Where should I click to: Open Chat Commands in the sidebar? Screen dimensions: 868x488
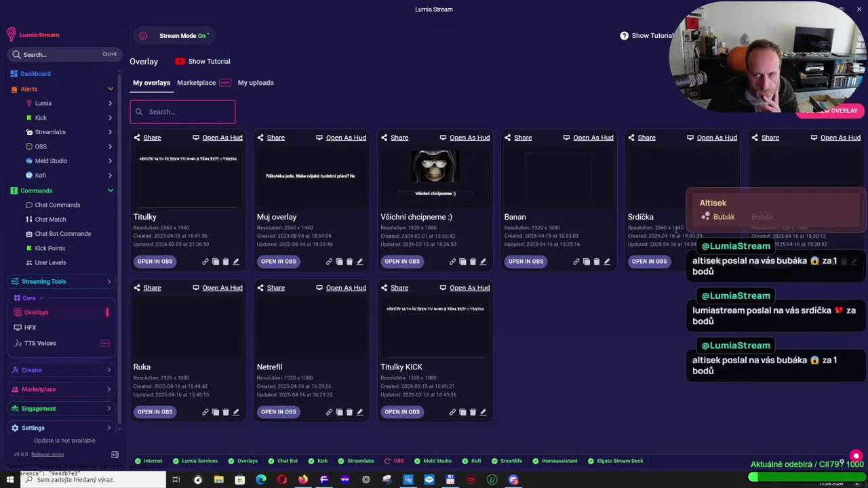click(57, 205)
